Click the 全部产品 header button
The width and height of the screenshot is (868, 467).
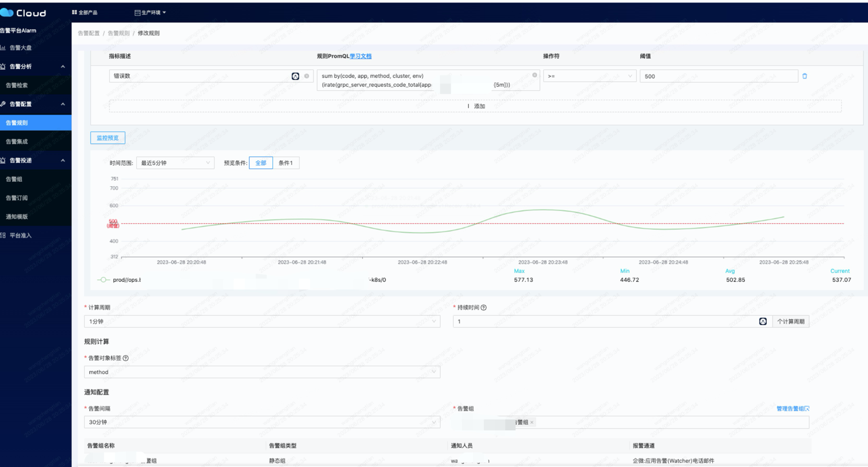(85, 12)
